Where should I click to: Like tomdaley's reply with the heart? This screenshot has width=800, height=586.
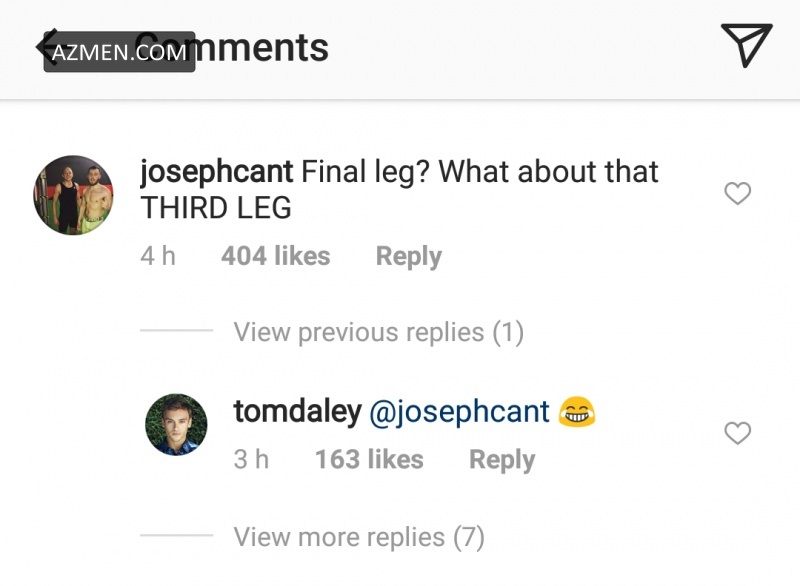737,434
